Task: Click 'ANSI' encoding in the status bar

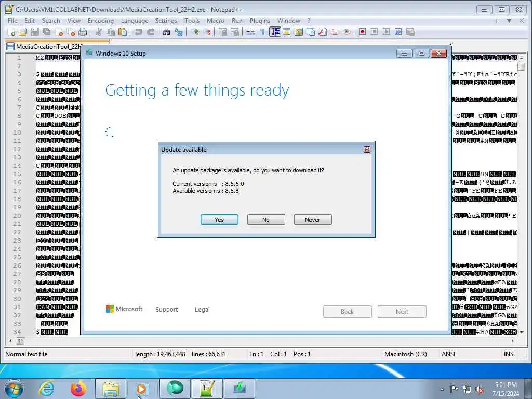Action: point(448,354)
